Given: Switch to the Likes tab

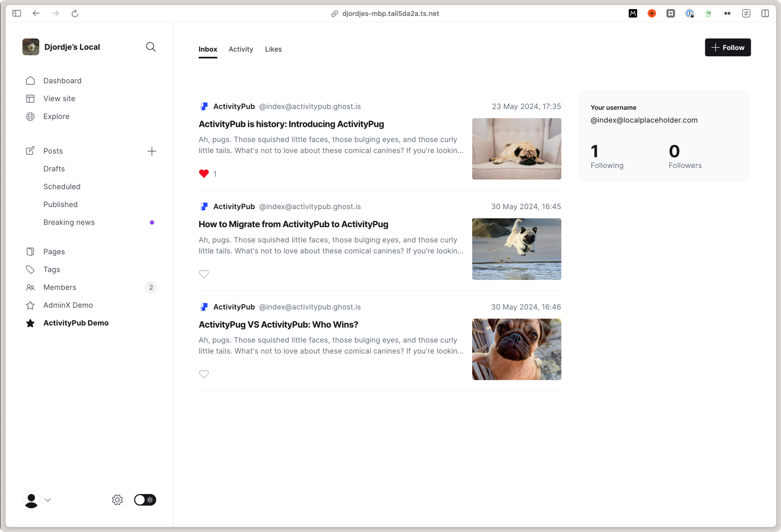Looking at the screenshot, I should (273, 49).
